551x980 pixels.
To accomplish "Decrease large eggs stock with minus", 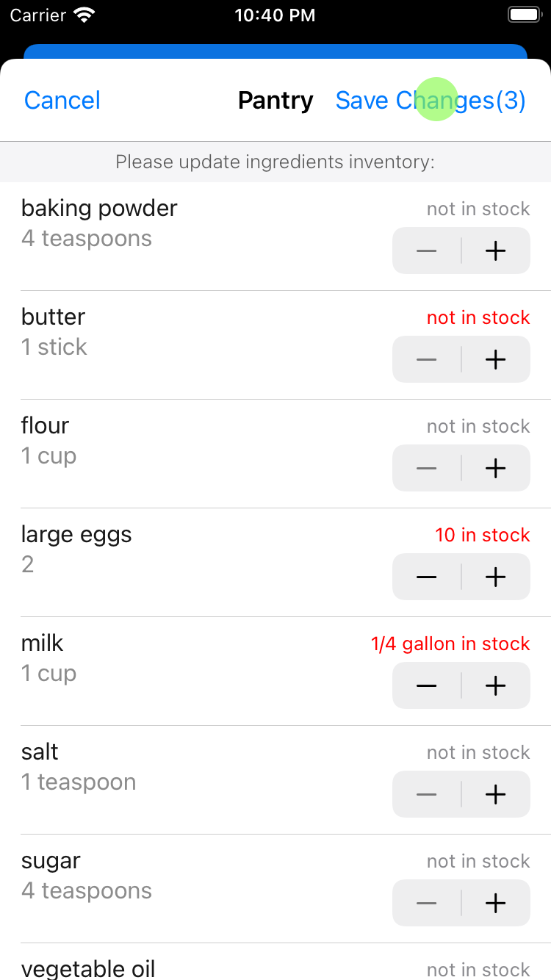I will pos(427,577).
